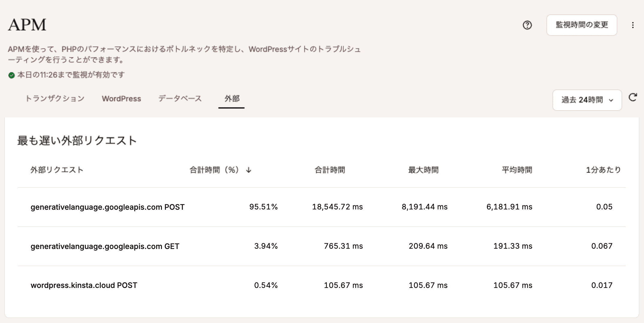Viewport: 644px width, 323px height.
Task: Click the 3.94% percentage cell
Action: (x=266, y=246)
